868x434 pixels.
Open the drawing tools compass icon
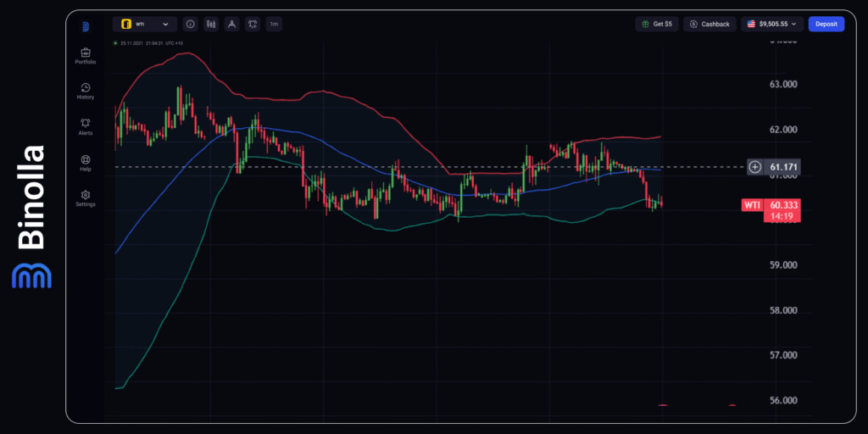pos(231,25)
